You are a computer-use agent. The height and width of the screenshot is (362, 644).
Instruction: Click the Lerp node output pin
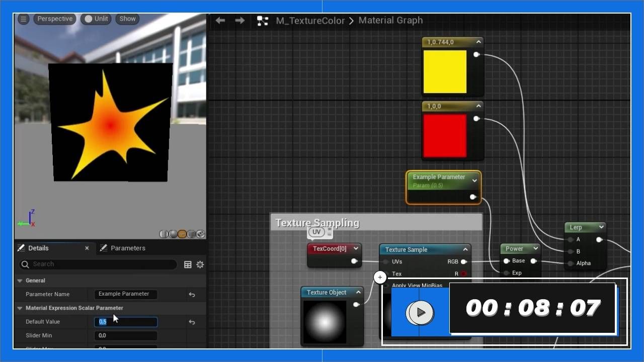click(x=599, y=240)
